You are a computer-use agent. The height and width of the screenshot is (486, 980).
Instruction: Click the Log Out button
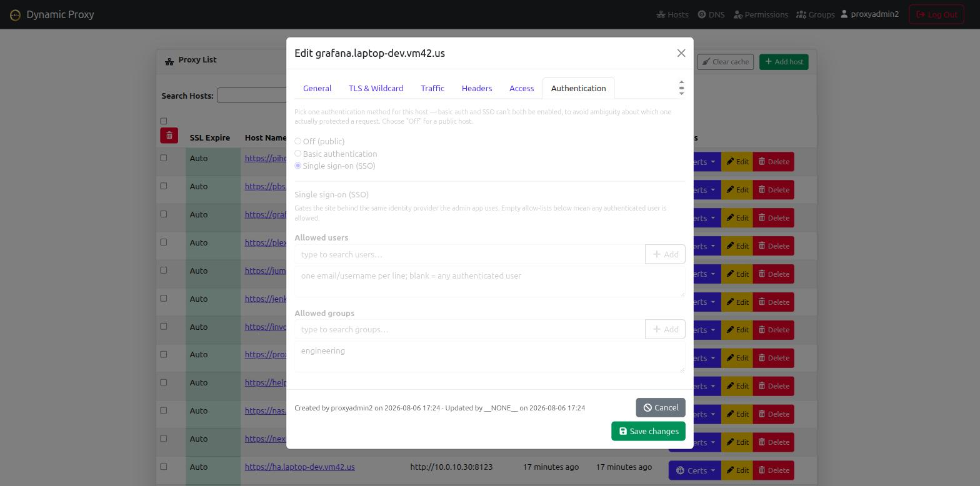pyautogui.click(x=936, y=14)
